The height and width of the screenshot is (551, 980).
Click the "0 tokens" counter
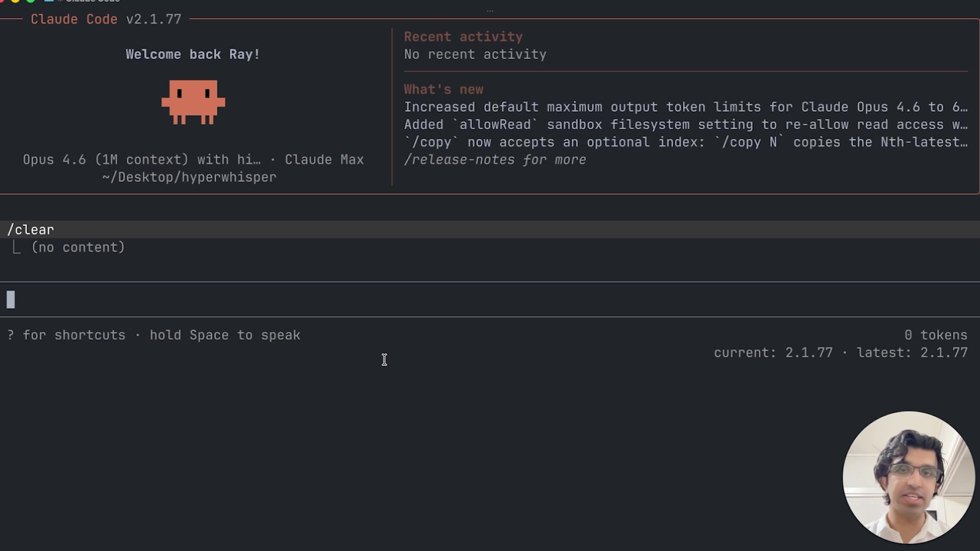[x=936, y=335]
